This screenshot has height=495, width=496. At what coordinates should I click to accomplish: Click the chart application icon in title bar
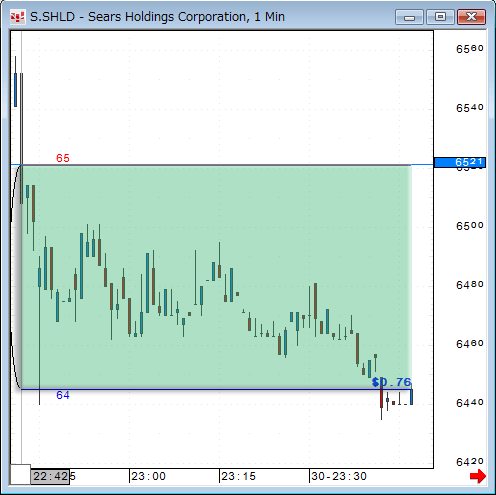pos(18,17)
